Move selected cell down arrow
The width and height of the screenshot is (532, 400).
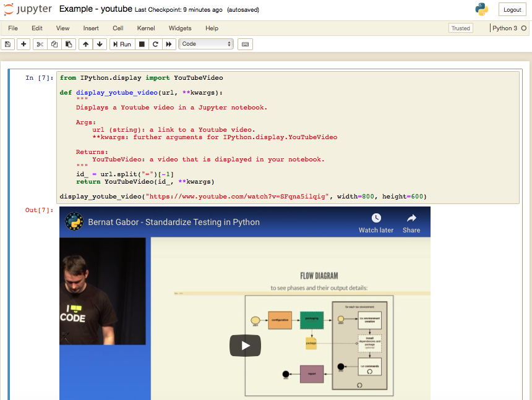100,44
